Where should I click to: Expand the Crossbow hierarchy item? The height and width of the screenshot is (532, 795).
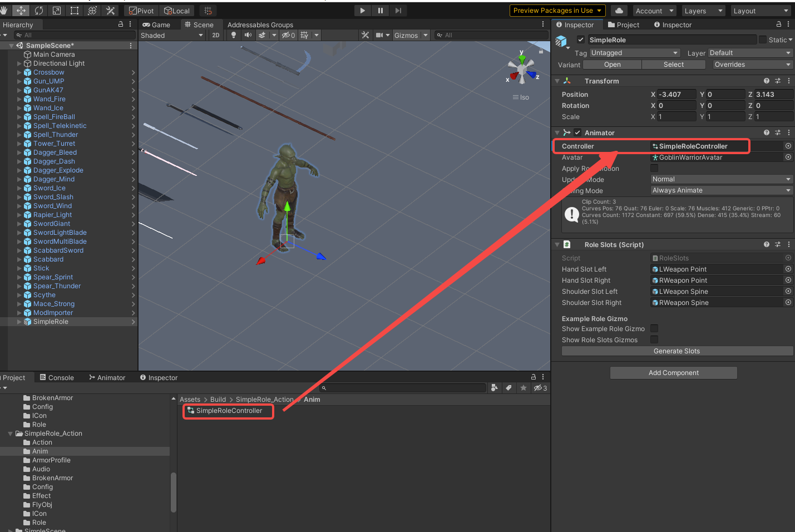pyautogui.click(x=19, y=72)
